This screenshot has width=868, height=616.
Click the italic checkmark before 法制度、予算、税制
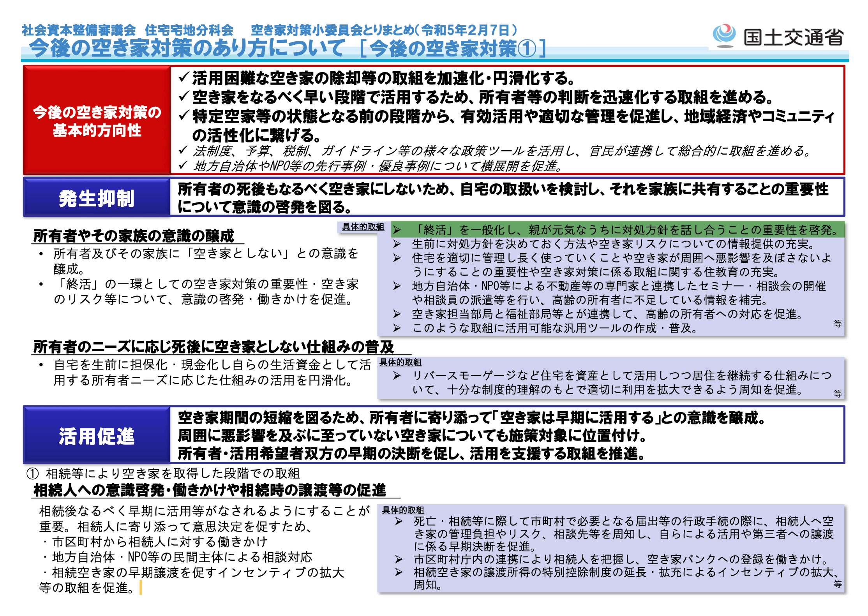pyautogui.click(x=183, y=150)
